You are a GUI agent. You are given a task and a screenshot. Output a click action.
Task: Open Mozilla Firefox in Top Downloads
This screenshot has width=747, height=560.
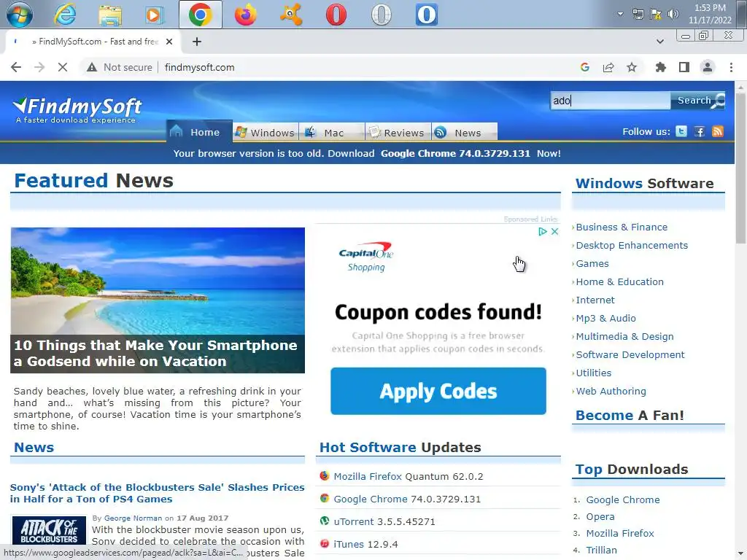pyautogui.click(x=620, y=533)
